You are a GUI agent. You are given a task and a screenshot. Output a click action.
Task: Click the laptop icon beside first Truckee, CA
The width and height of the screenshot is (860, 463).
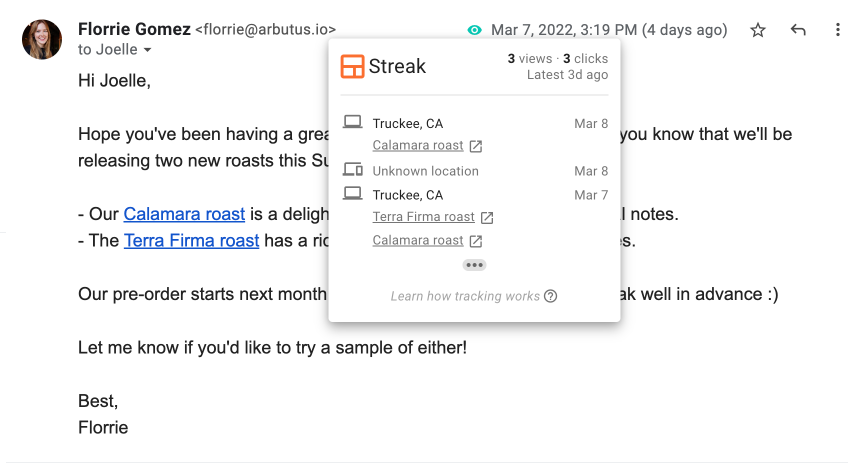coord(352,123)
